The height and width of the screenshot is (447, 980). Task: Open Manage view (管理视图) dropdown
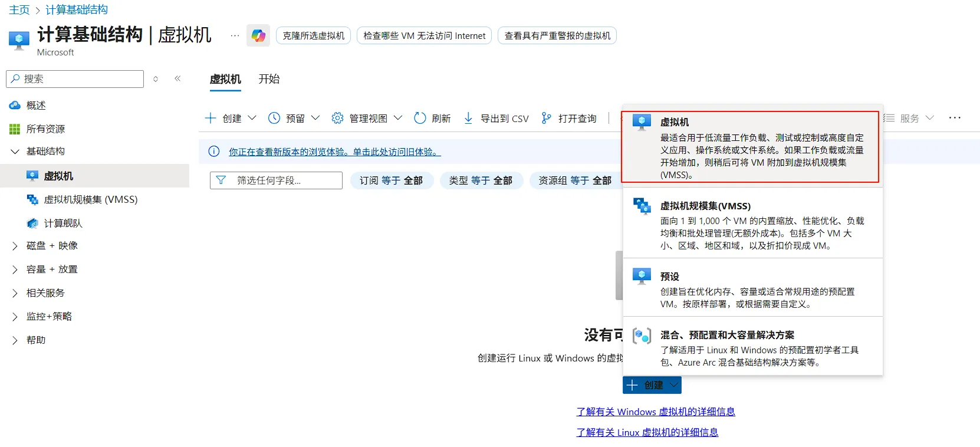(367, 119)
